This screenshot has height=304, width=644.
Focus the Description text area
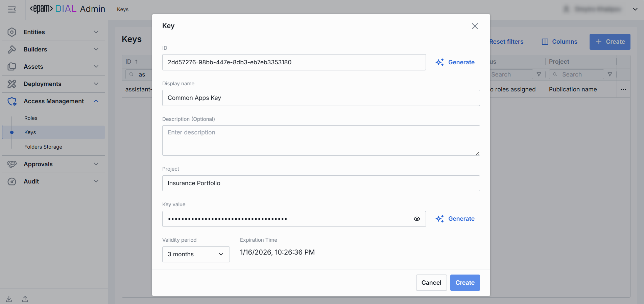tap(321, 140)
